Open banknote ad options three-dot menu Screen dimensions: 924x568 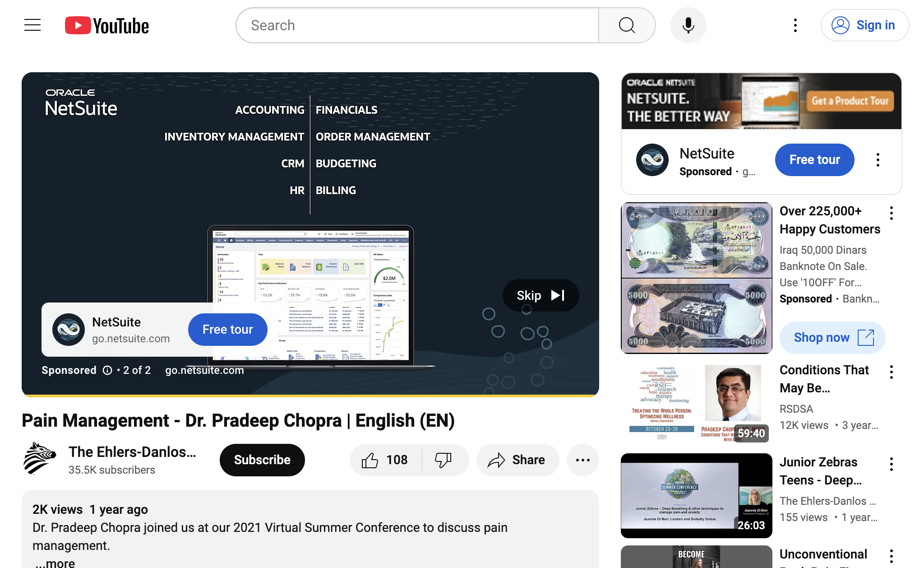tap(892, 213)
